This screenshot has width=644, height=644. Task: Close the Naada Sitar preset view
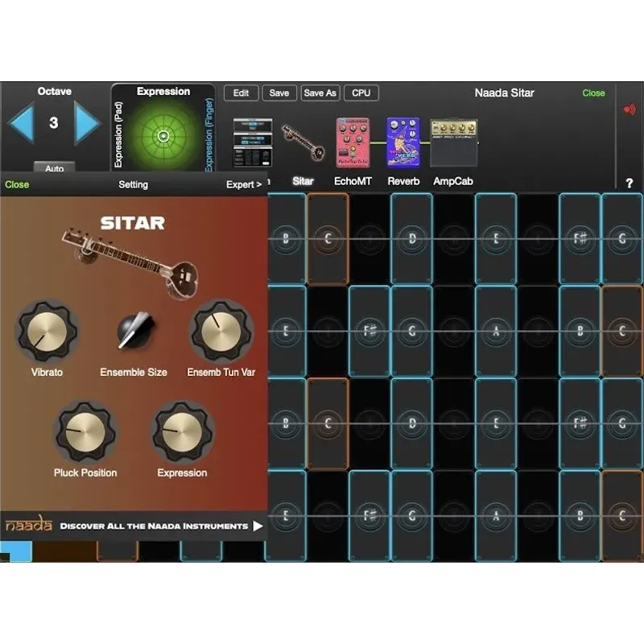pos(593,93)
